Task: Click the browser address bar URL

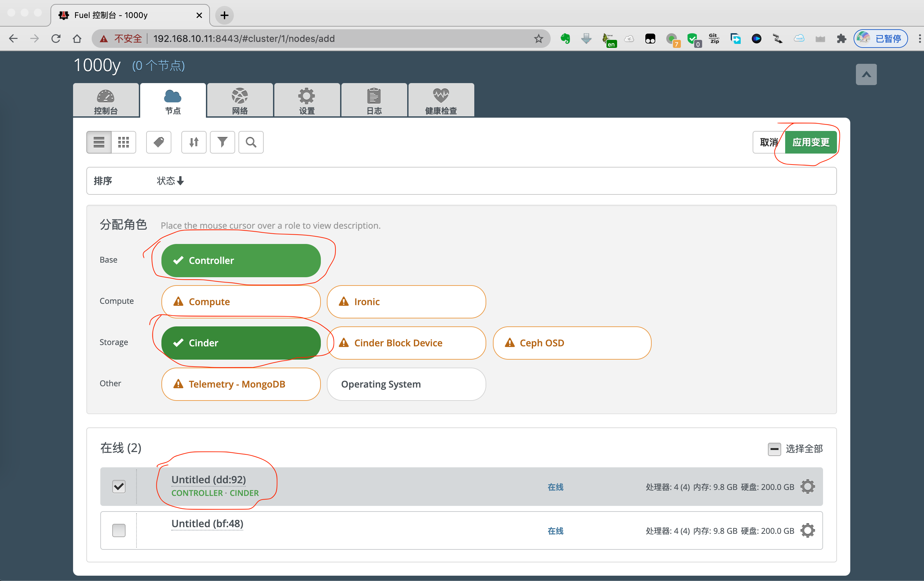Action: [x=244, y=39]
